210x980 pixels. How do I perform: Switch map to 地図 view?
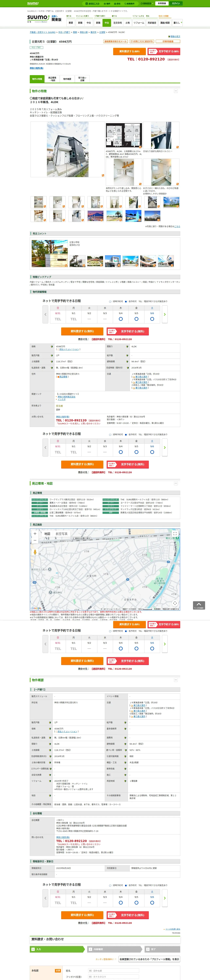47,534
